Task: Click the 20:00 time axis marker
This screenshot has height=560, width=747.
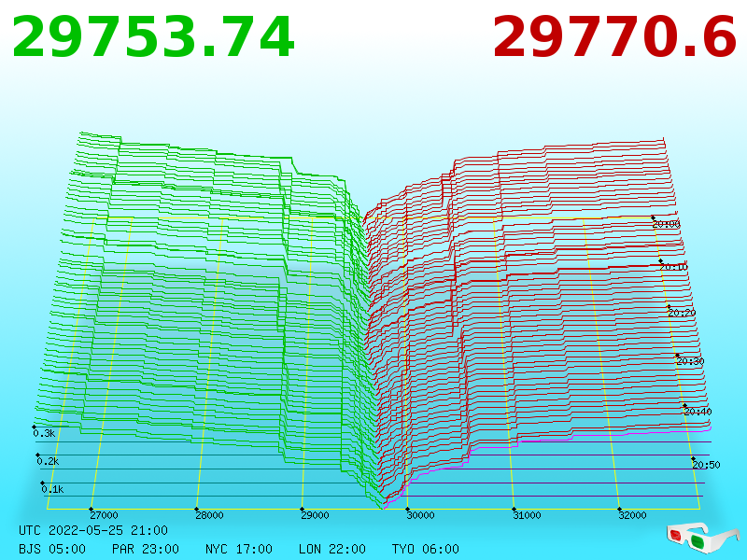Action: (x=667, y=224)
